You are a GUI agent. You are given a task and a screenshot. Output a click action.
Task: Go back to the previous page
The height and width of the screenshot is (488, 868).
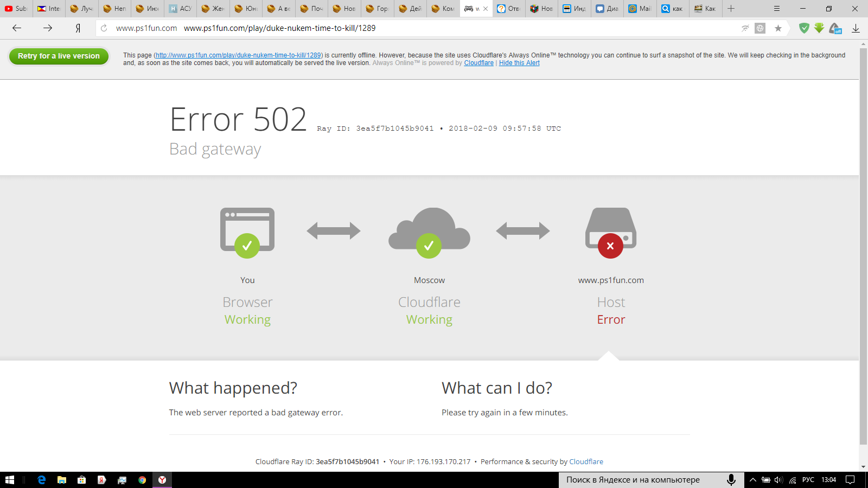coord(17,28)
